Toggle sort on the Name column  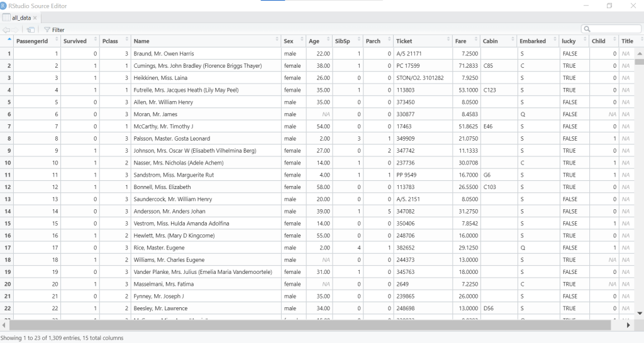(277, 41)
